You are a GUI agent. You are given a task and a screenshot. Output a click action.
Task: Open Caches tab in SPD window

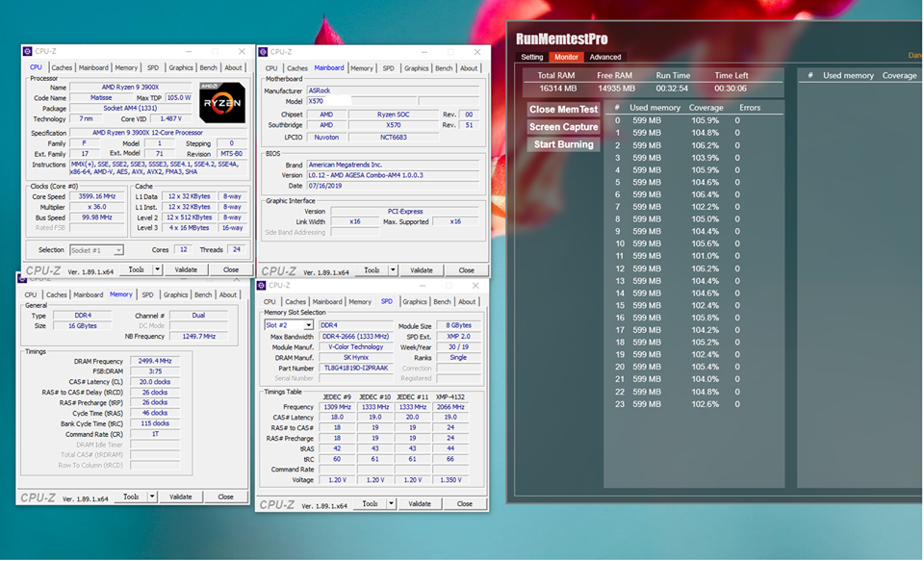click(x=295, y=302)
